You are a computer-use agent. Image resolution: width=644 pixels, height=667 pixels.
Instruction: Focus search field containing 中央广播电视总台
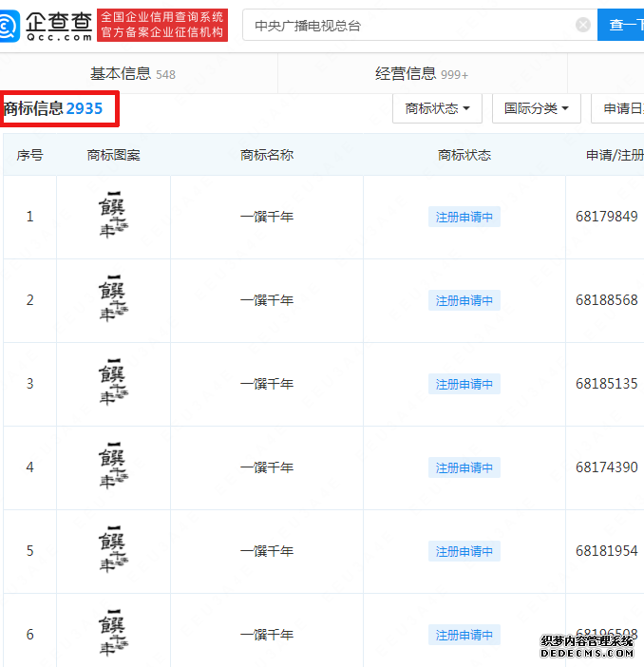click(x=420, y=25)
